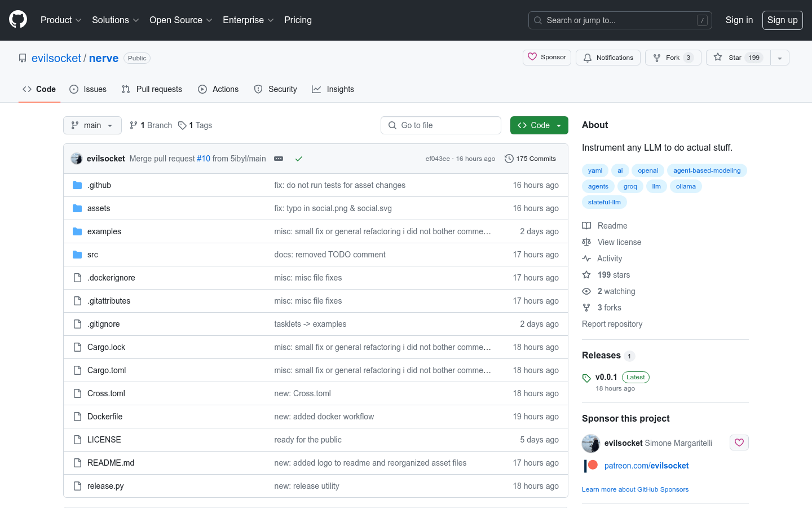
Task: Open the Cargo.toml file
Action: [x=107, y=370]
